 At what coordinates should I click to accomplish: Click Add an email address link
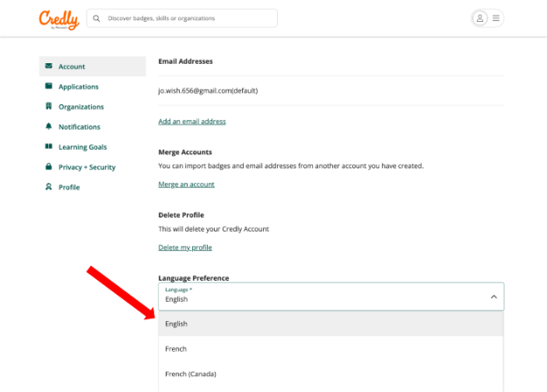click(x=192, y=122)
